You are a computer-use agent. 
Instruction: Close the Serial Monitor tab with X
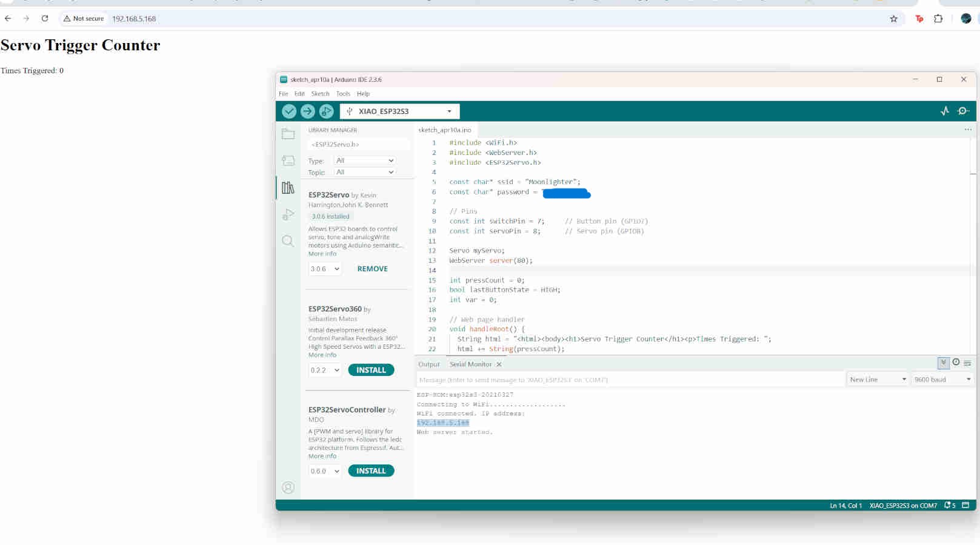499,365
